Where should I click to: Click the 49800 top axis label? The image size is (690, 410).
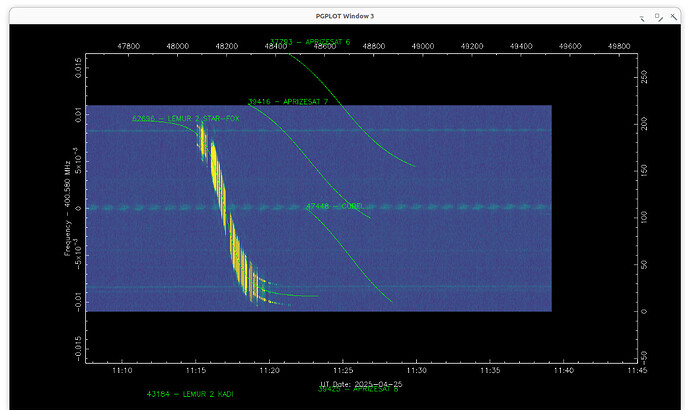point(619,46)
